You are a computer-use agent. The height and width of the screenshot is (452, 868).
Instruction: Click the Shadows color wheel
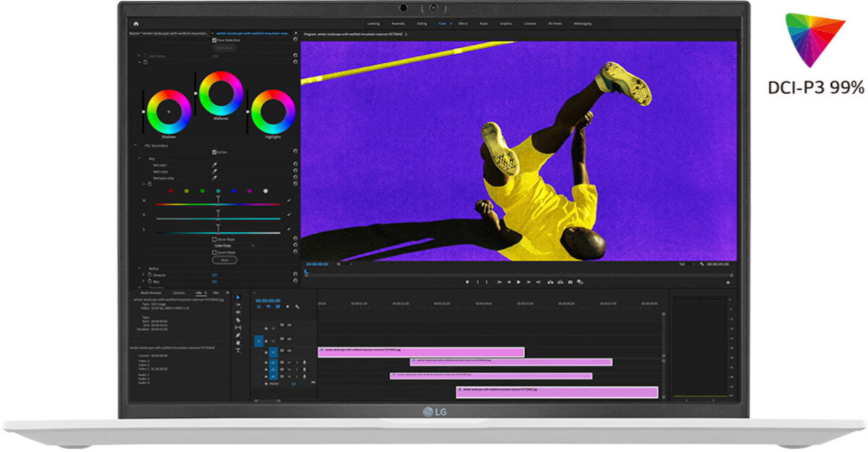(169, 111)
